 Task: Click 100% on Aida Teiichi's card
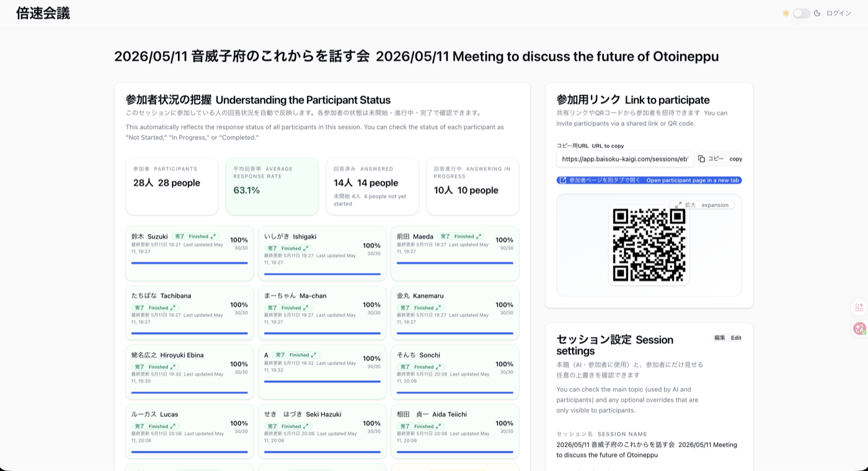coord(505,423)
